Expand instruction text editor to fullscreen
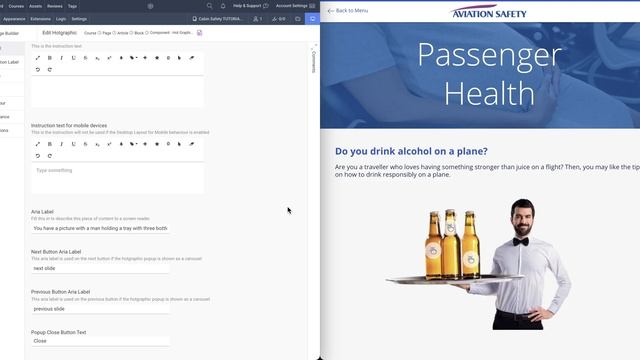Image resolution: width=640 pixels, height=360 pixels. (38, 58)
